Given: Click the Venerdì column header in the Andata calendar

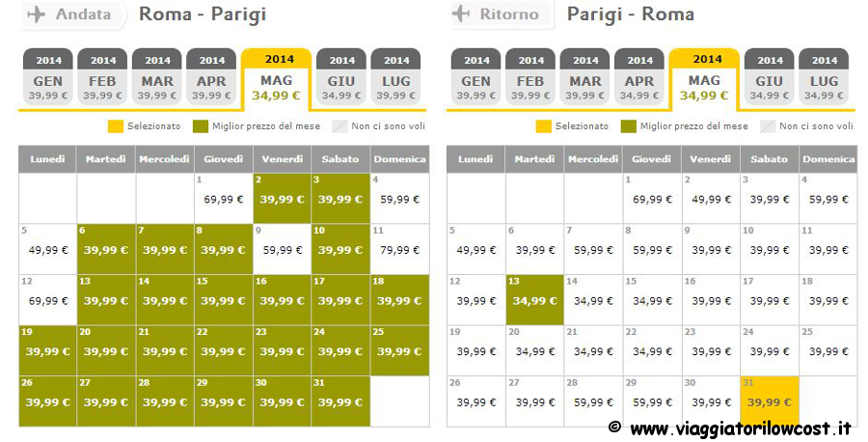Looking at the screenshot, I should [283, 159].
